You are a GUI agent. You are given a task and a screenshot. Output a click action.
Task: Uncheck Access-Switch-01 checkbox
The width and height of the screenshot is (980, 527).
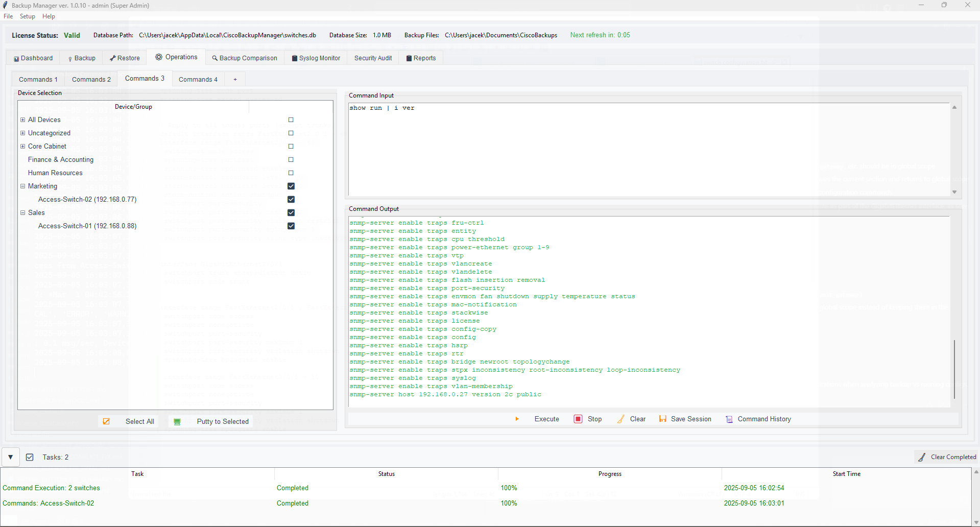click(291, 226)
